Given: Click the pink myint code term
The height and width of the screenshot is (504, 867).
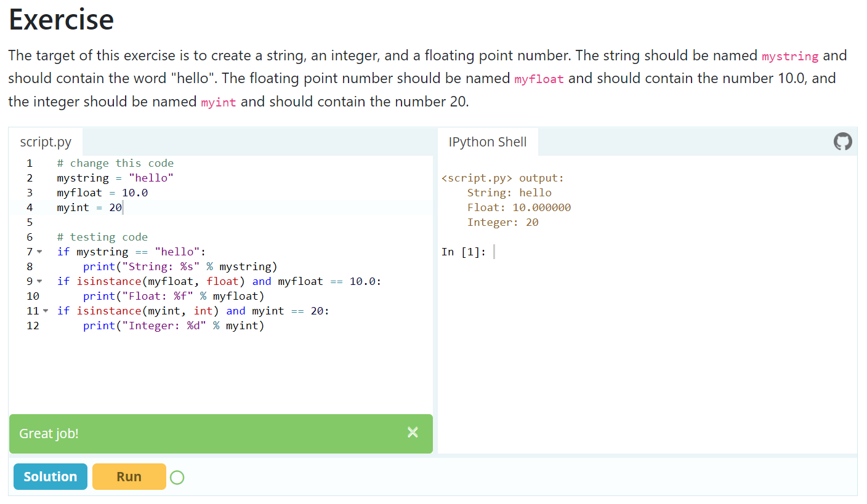Looking at the screenshot, I should pos(219,102).
